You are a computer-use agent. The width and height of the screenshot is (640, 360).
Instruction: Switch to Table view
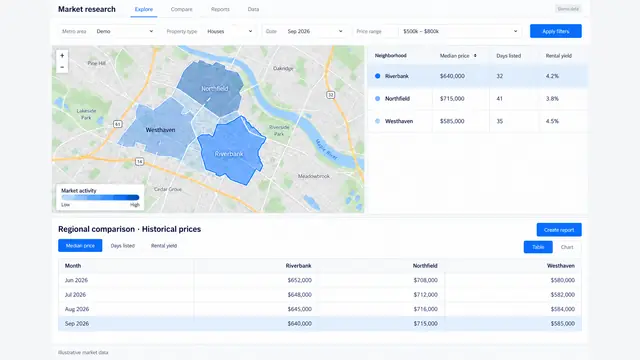point(538,247)
